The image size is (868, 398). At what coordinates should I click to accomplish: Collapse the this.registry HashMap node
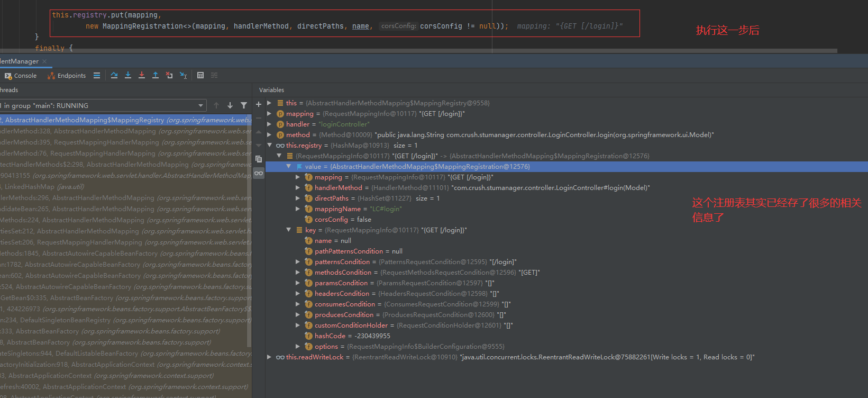[x=269, y=145]
